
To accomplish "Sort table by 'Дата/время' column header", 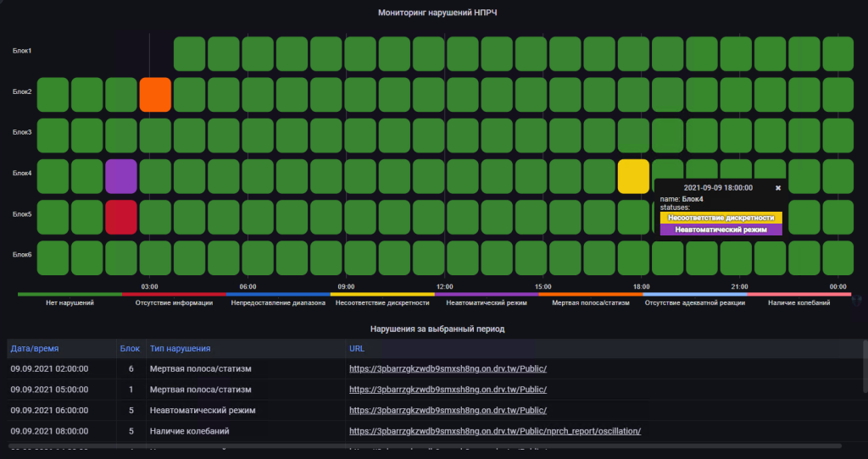I will [x=35, y=348].
